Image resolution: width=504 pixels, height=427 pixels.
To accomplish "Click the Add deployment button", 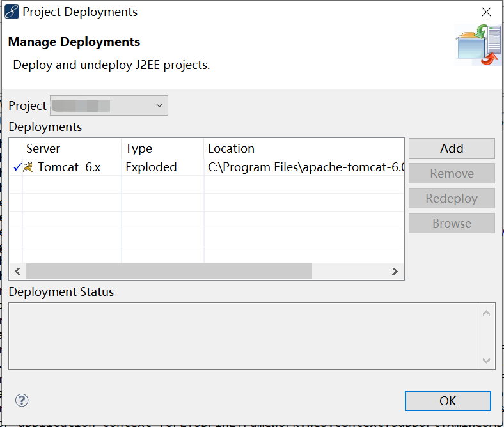I will [452, 148].
